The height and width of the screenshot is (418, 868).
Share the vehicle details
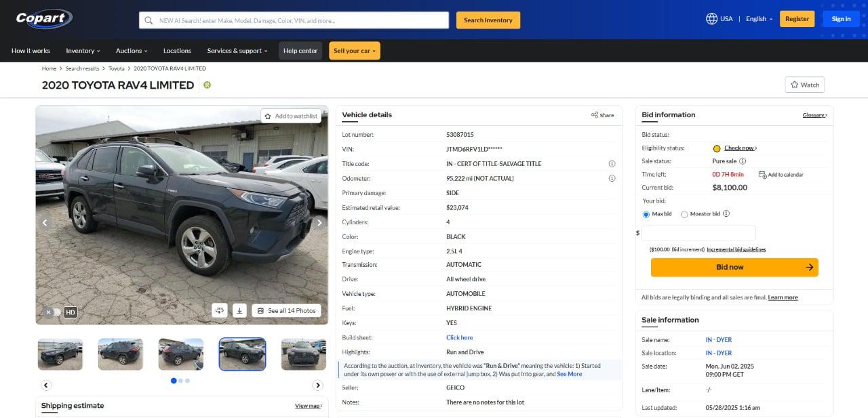tap(602, 115)
